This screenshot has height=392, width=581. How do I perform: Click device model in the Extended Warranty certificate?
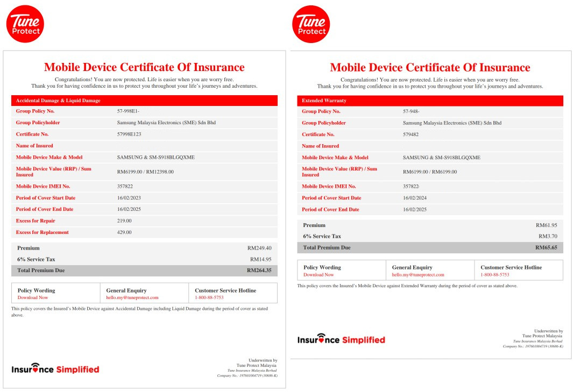point(442,158)
